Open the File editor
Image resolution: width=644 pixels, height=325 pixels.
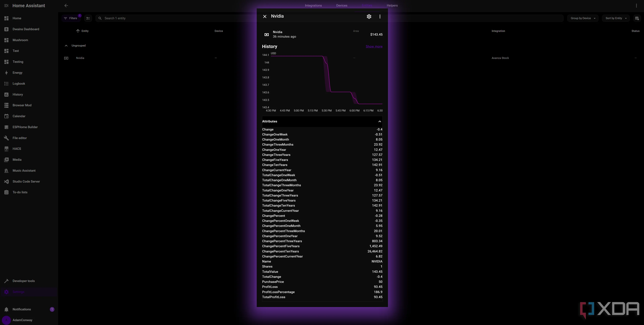click(x=29, y=138)
